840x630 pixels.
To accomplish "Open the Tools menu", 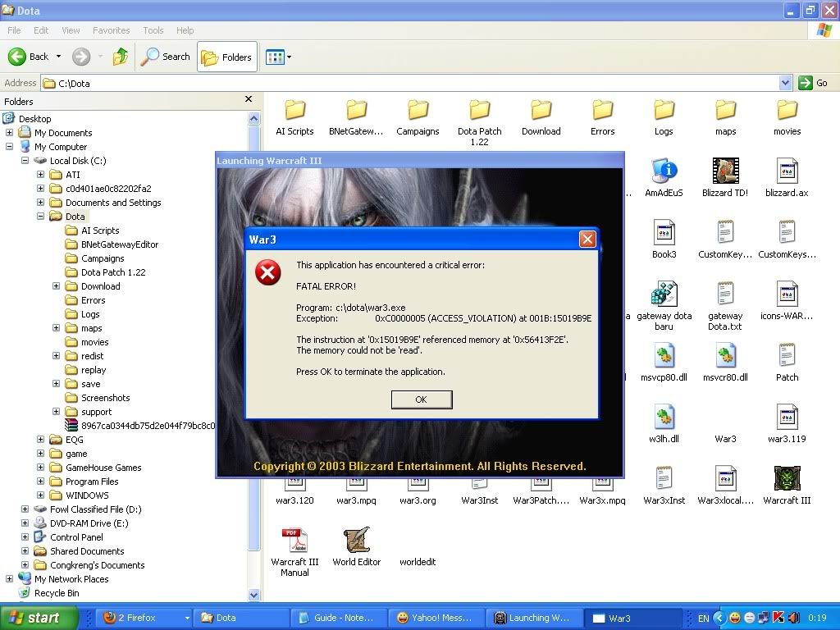I will (153, 30).
